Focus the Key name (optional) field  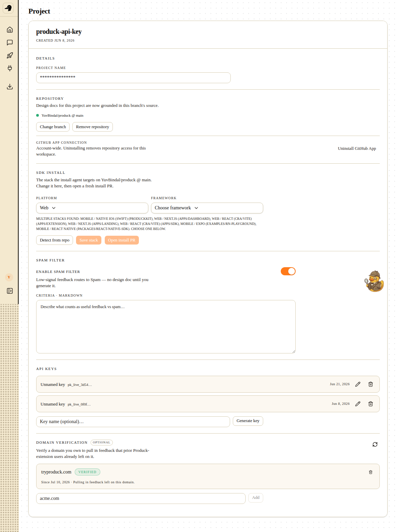point(133,422)
